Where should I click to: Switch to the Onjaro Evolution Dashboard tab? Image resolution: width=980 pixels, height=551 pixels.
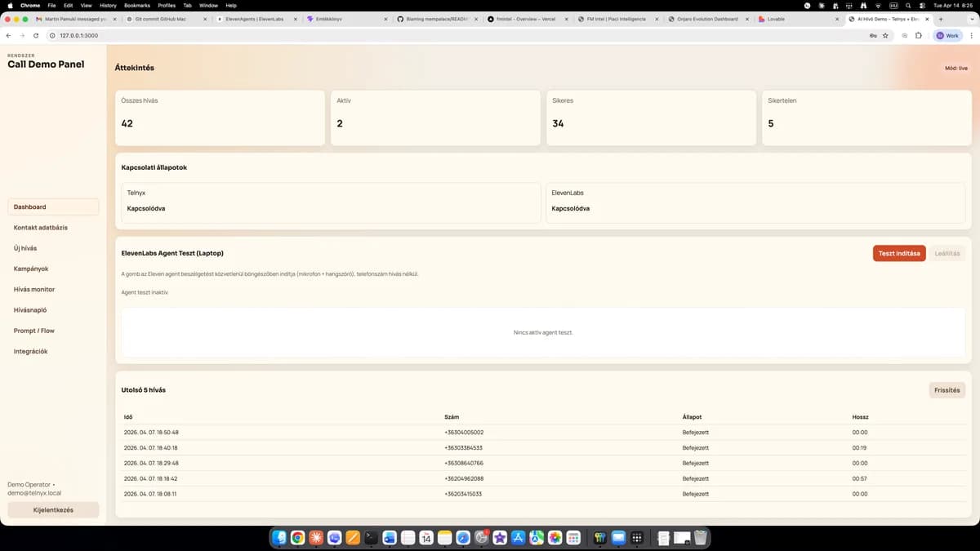[706, 19]
